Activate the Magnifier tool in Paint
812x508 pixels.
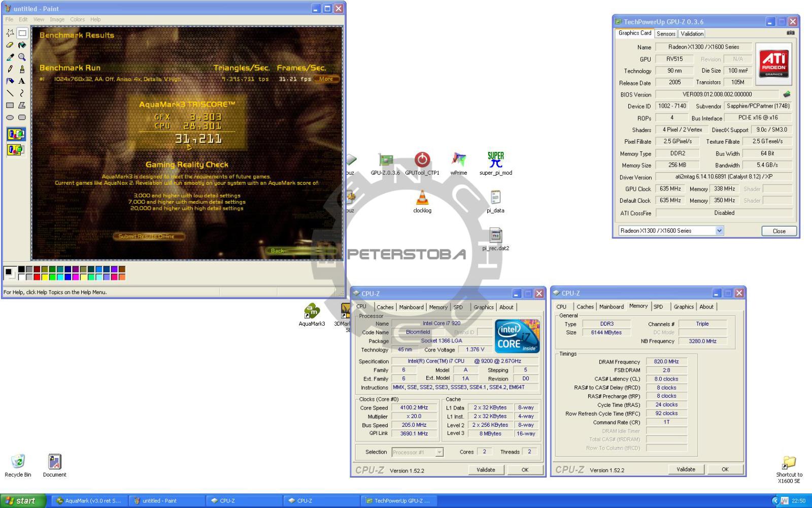tap(22, 57)
